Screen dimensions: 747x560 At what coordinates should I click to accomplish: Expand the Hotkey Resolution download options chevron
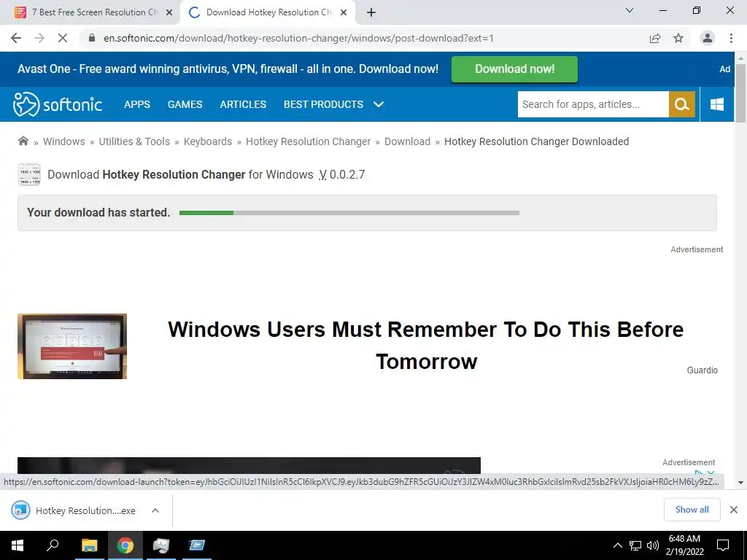click(155, 510)
